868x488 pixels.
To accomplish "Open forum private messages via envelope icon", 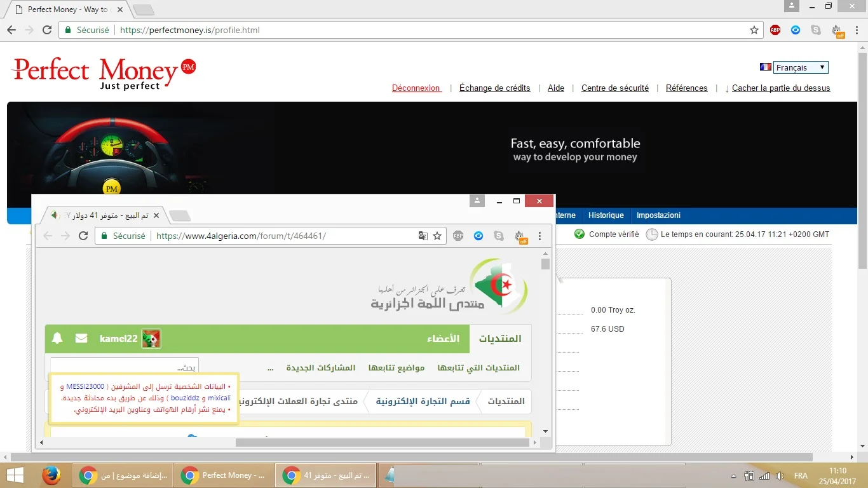I will click(81, 339).
